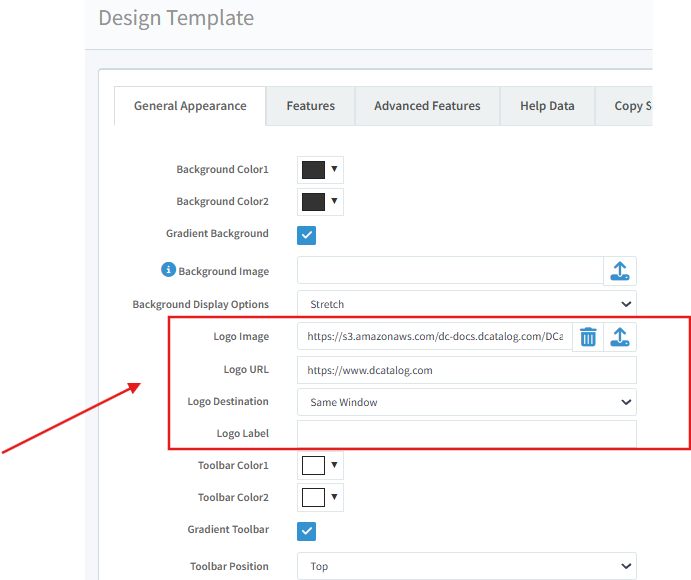691x580 pixels.
Task: Expand the Logo Destination dropdown
Action: [466, 402]
